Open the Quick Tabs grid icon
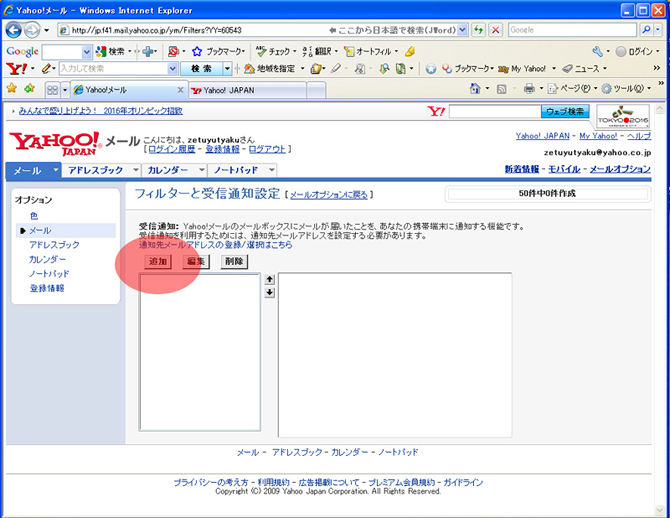670x518 pixels. (x=53, y=90)
